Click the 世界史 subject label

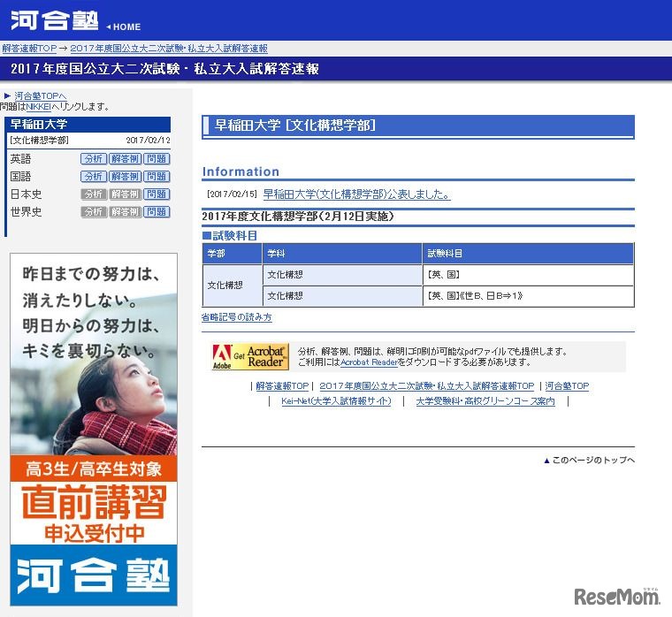(26, 211)
